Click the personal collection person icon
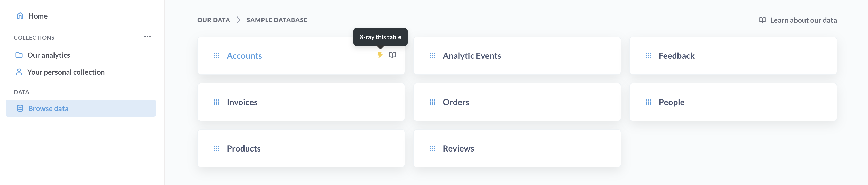868x185 pixels. pyautogui.click(x=19, y=72)
